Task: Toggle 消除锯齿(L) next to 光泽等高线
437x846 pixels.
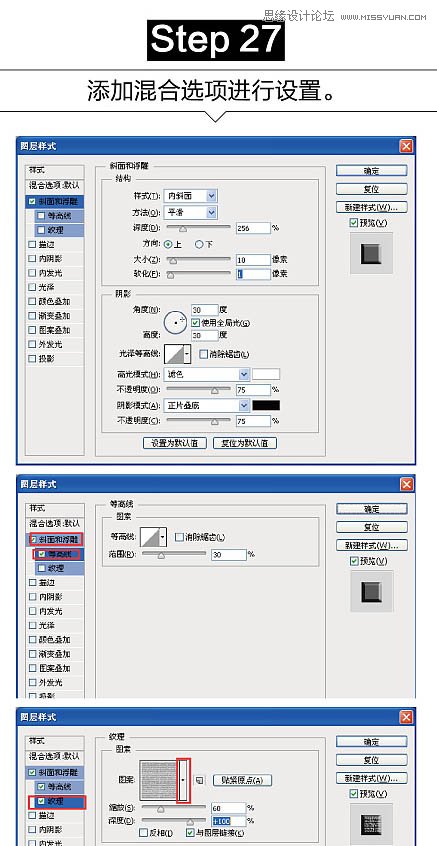Action: tap(203, 354)
